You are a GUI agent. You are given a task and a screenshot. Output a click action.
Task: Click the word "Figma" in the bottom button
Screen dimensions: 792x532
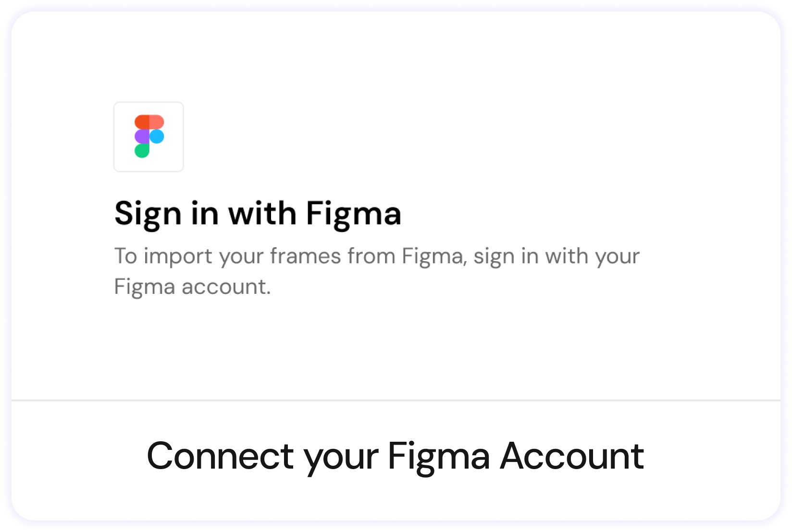point(438,456)
